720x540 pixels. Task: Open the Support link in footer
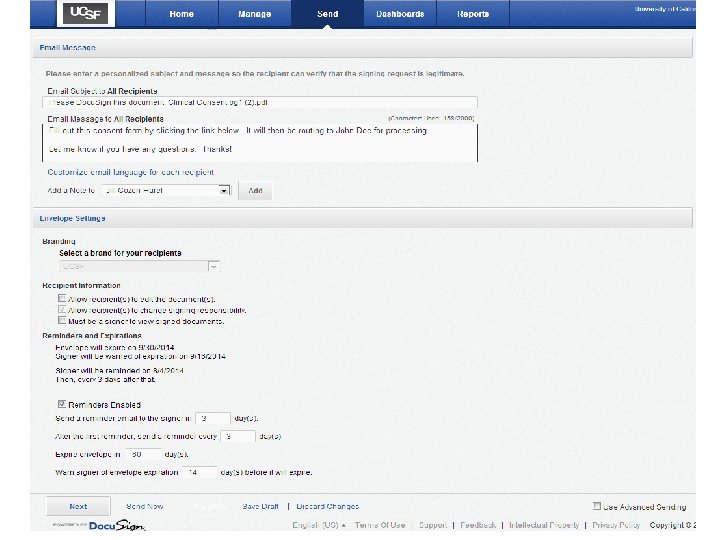[433, 525]
